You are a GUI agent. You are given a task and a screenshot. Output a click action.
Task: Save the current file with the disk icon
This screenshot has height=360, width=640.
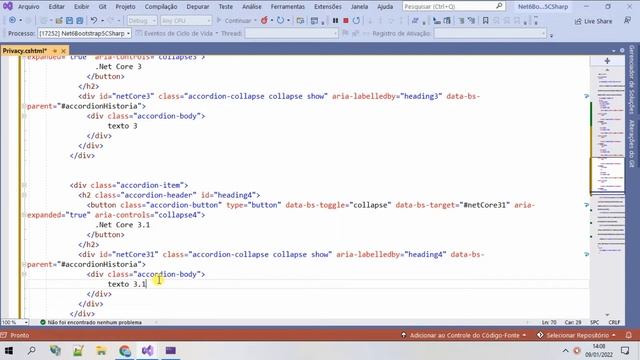tap(69, 20)
